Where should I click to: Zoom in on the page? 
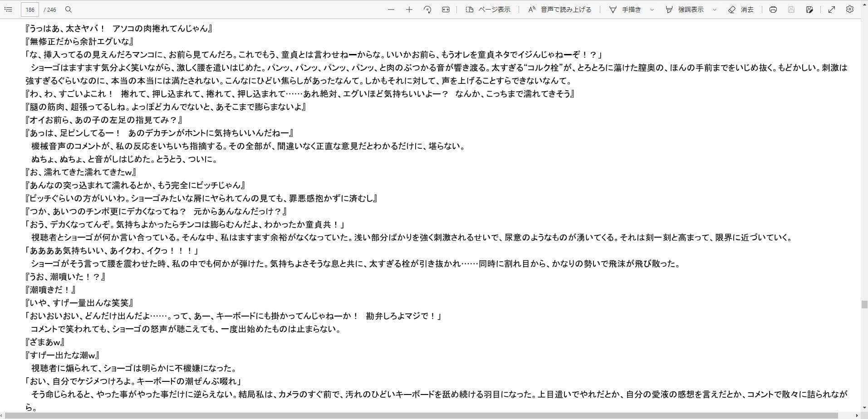pos(409,9)
